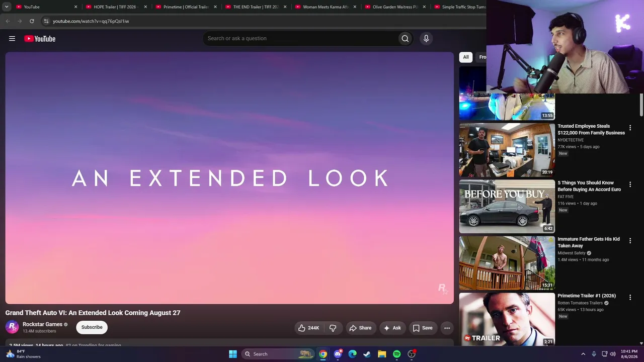Open Steam from the taskbar

367,354
